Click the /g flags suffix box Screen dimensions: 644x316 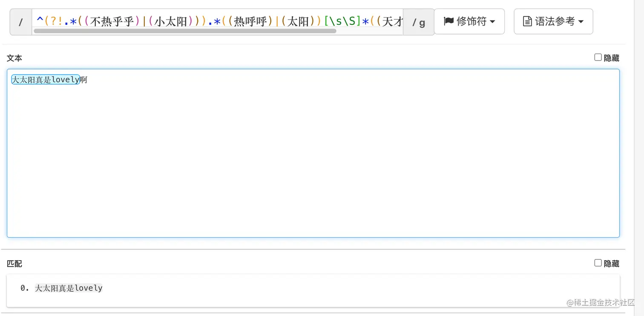tap(418, 22)
